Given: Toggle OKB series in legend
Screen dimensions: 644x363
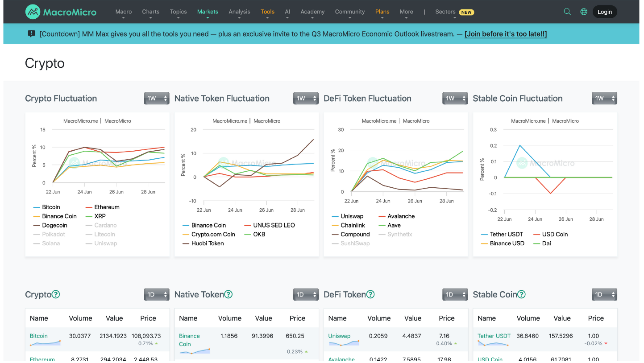Looking at the screenshot, I should pos(254,235).
